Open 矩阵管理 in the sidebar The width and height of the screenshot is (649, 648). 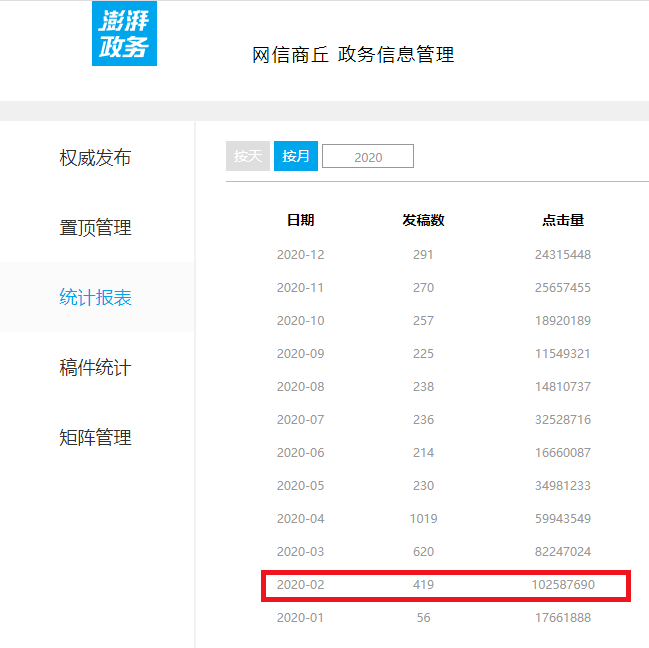coord(95,438)
